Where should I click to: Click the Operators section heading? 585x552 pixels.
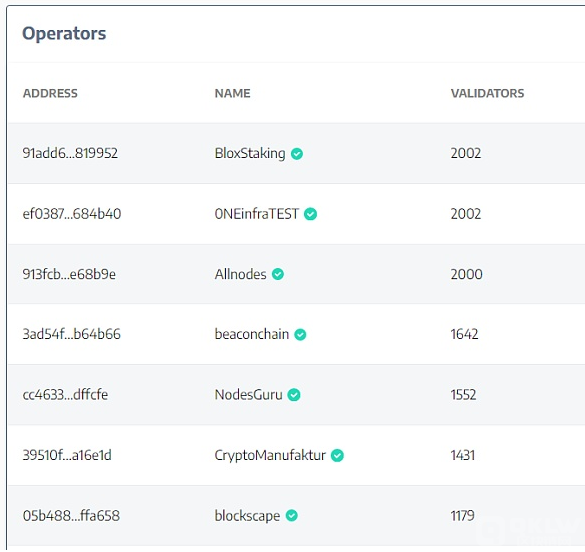pos(64,34)
